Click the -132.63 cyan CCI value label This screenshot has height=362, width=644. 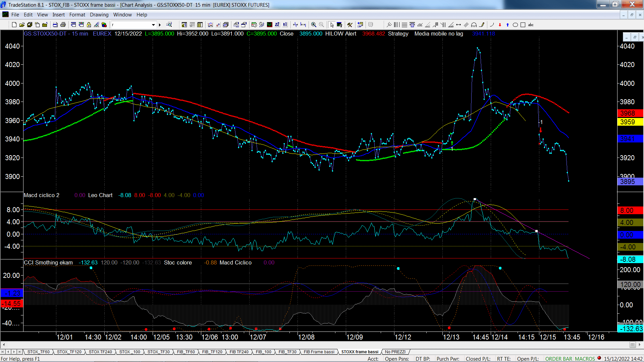point(630,329)
